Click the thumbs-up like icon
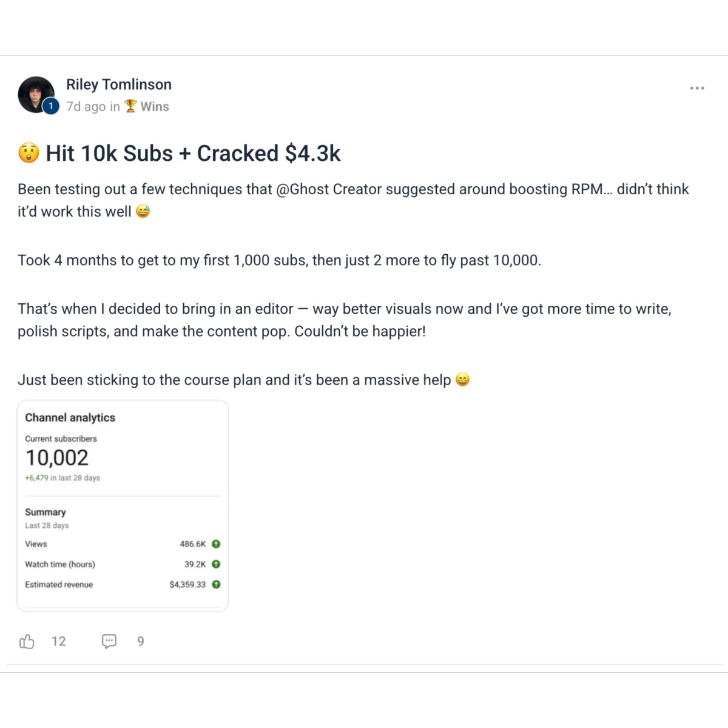 click(x=27, y=641)
